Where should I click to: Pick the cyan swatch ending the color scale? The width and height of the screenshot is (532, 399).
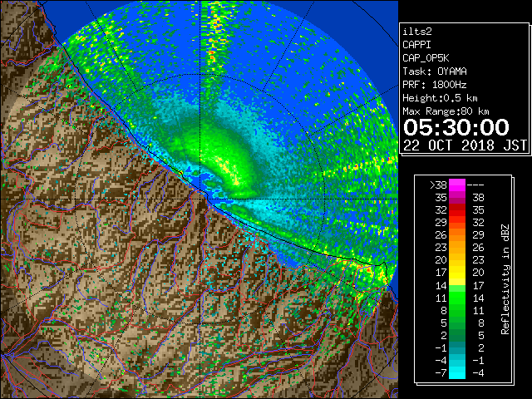(457, 372)
